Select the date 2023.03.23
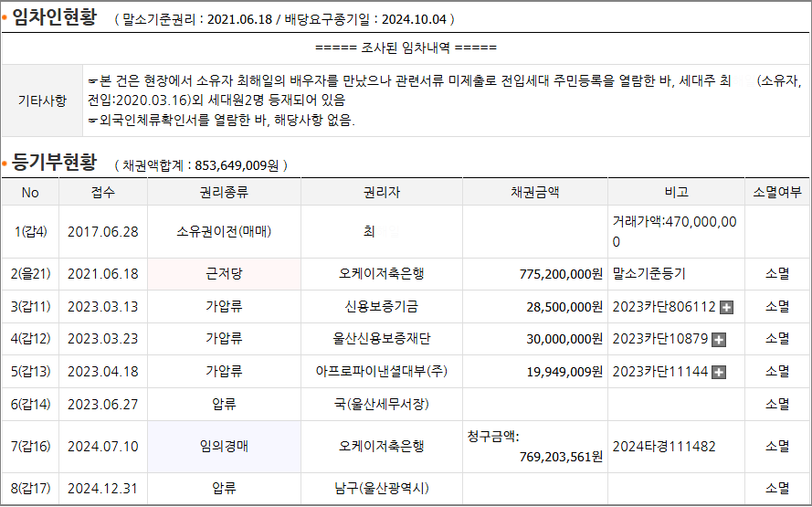Screen dimensions: 812x507 pyautogui.click(x=103, y=339)
